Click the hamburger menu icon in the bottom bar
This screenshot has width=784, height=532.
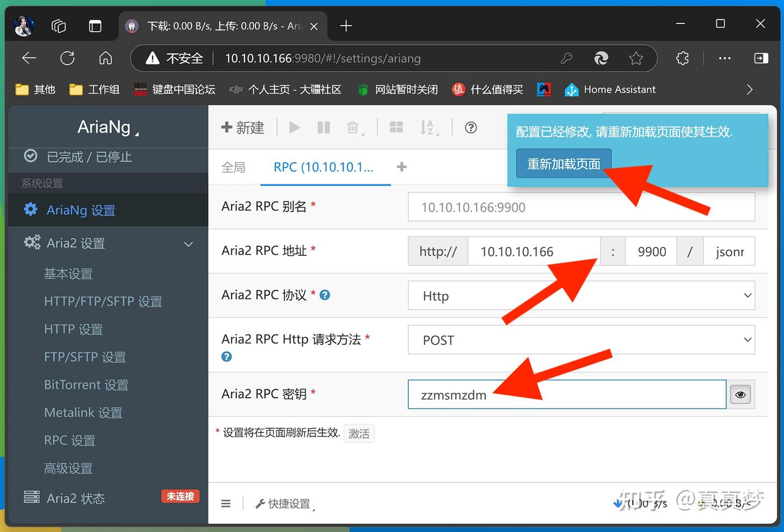[x=226, y=503]
